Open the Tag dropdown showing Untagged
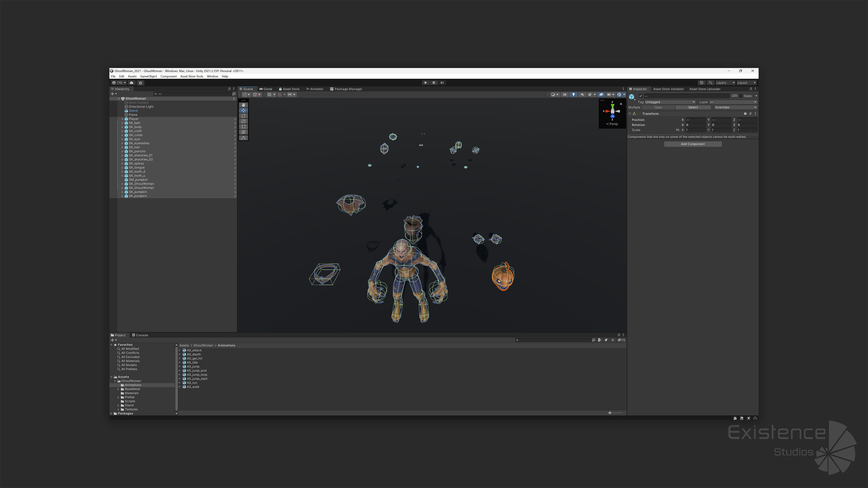The image size is (868, 488). click(670, 102)
